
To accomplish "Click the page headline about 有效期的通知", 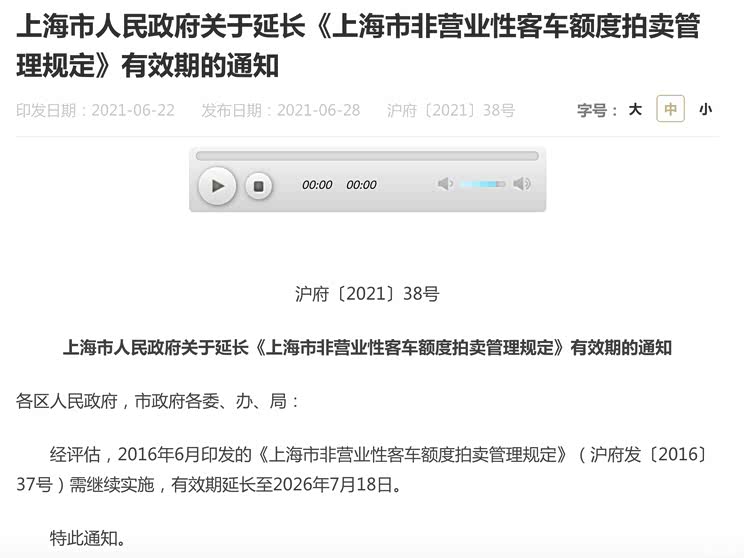I will pos(358,46).
